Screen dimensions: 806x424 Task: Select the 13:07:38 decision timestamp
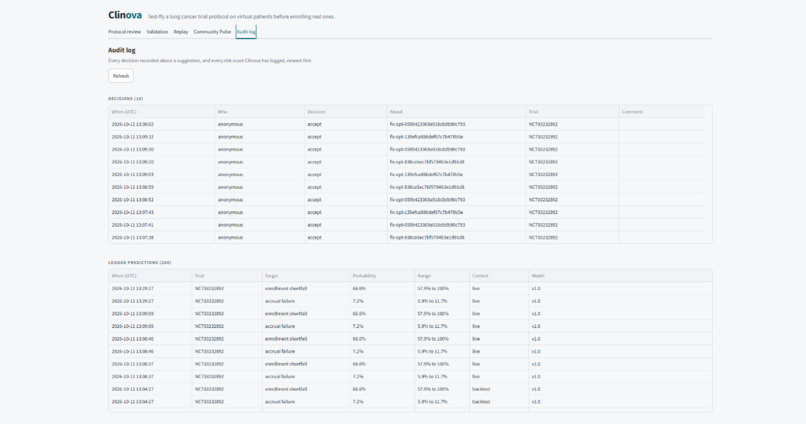click(133, 238)
